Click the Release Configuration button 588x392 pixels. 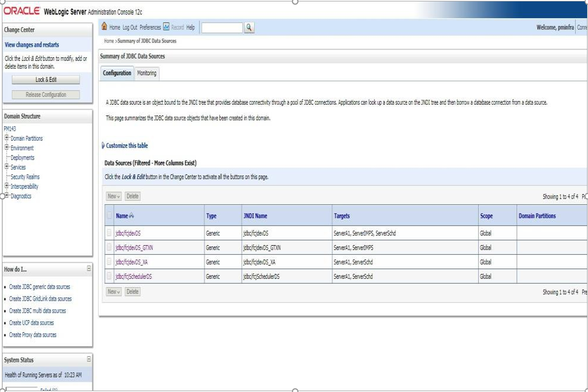coord(46,95)
